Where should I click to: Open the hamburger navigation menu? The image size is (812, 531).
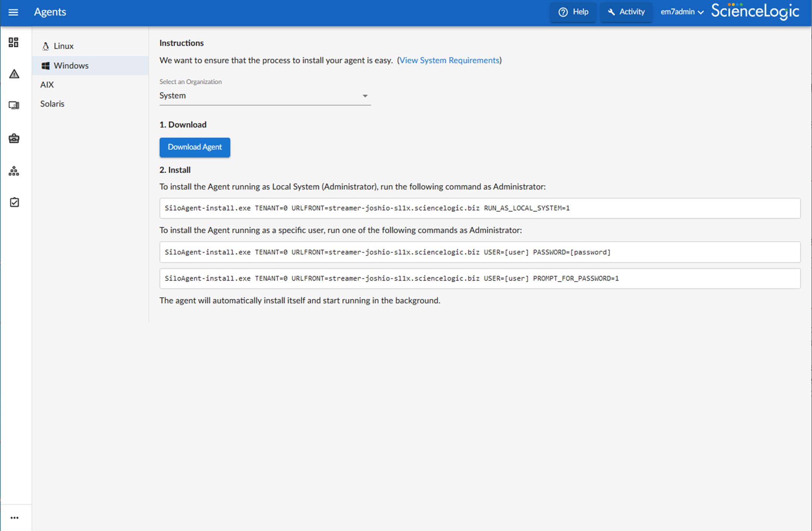(13, 12)
